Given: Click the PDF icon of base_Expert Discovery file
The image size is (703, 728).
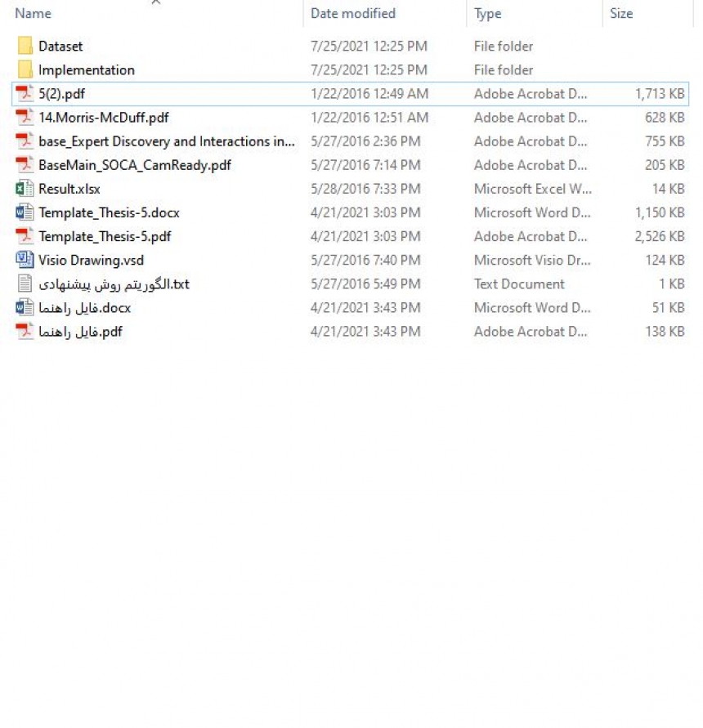Looking at the screenshot, I should coord(25,141).
